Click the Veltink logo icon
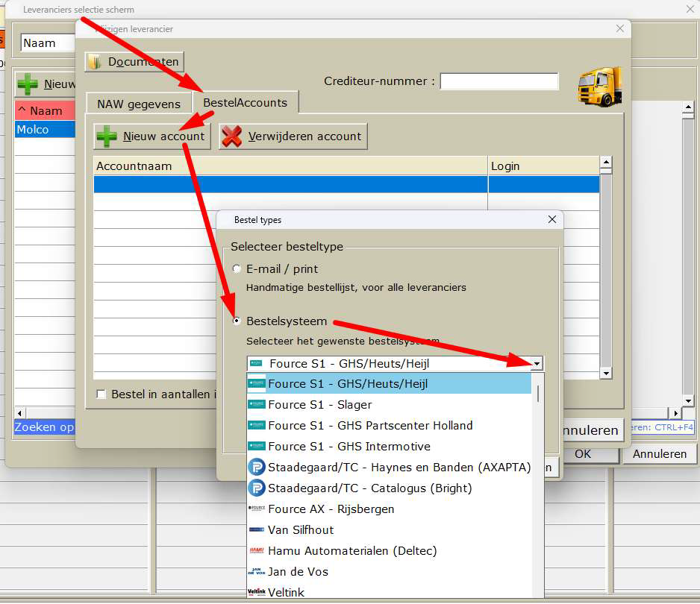 tap(257, 592)
